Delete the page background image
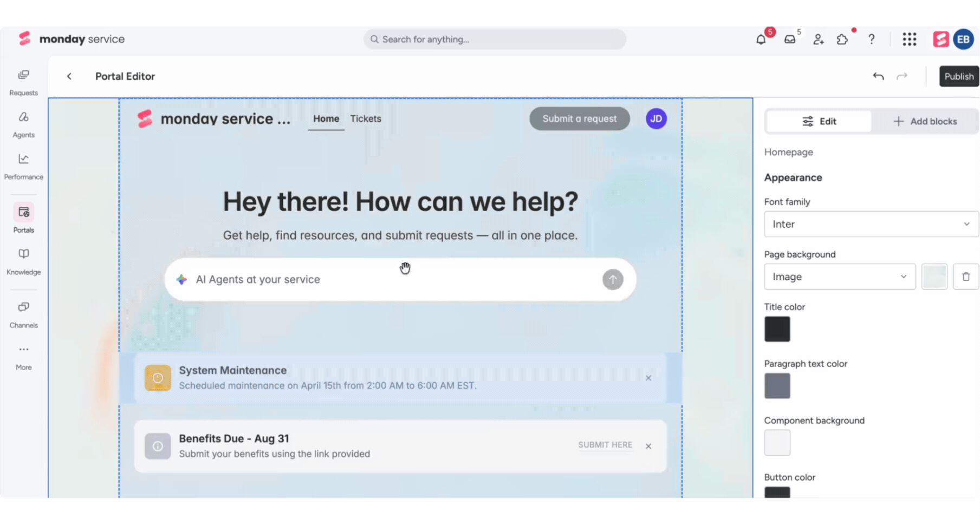 click(x=966, y=277)
